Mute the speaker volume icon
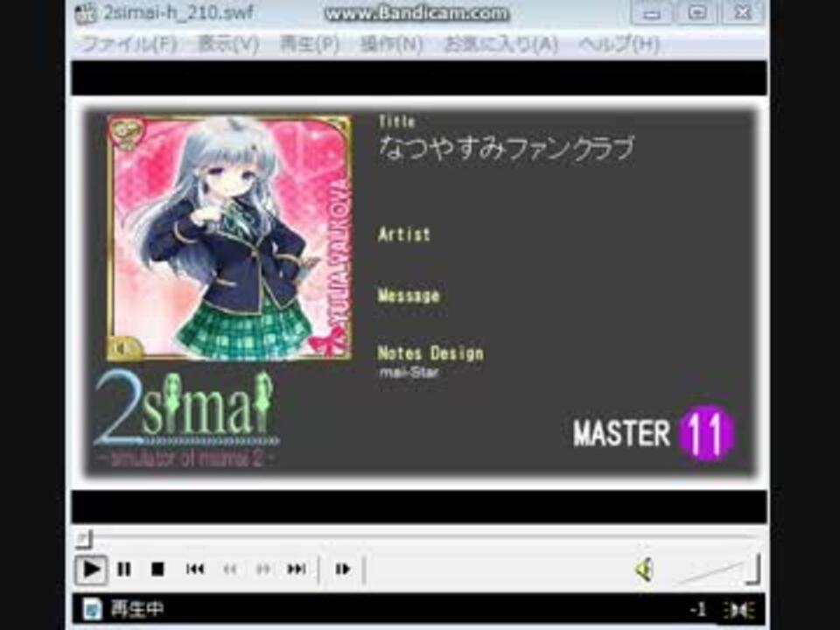The image size is (840, 630). (645, 569)
